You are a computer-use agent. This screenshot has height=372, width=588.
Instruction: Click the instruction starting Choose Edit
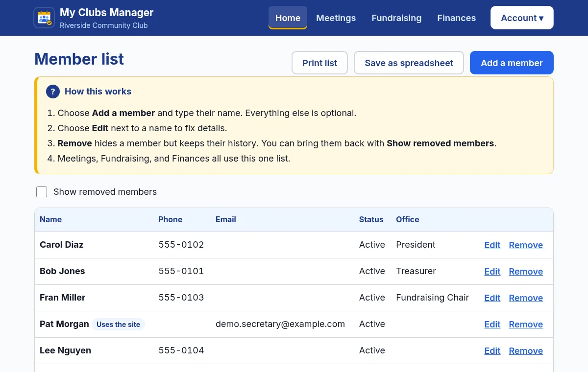point(142,128)
